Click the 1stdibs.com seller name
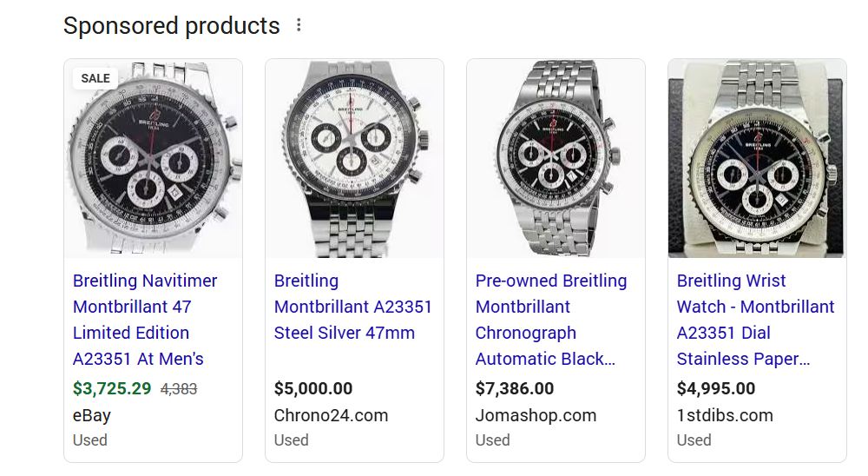 [725, 415]
